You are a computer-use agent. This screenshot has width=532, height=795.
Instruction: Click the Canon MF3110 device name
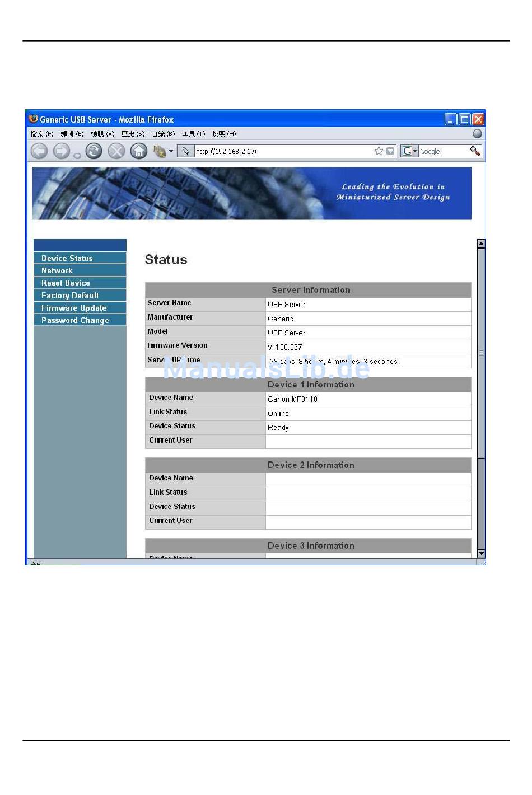292,399
